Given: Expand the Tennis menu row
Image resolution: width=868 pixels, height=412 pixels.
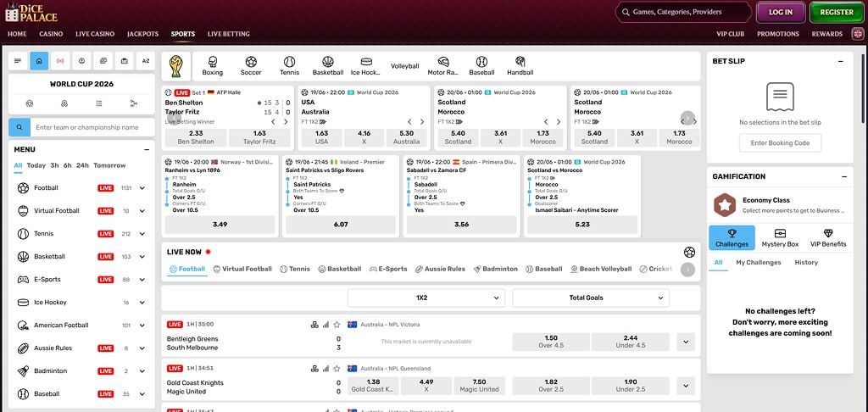Looking at the screenshot, I should [x=142, y=234].
